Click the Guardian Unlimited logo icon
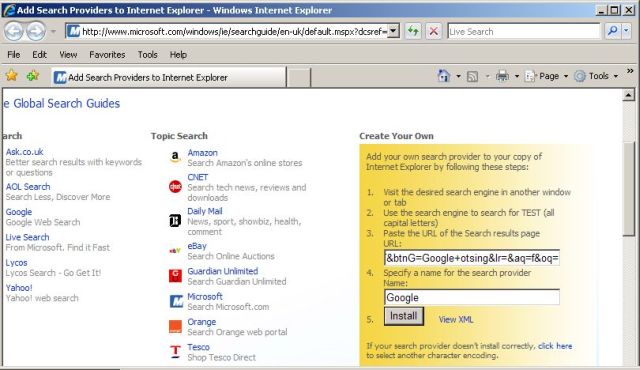Screen dimensions: 640x370 [x=175, y=276]
